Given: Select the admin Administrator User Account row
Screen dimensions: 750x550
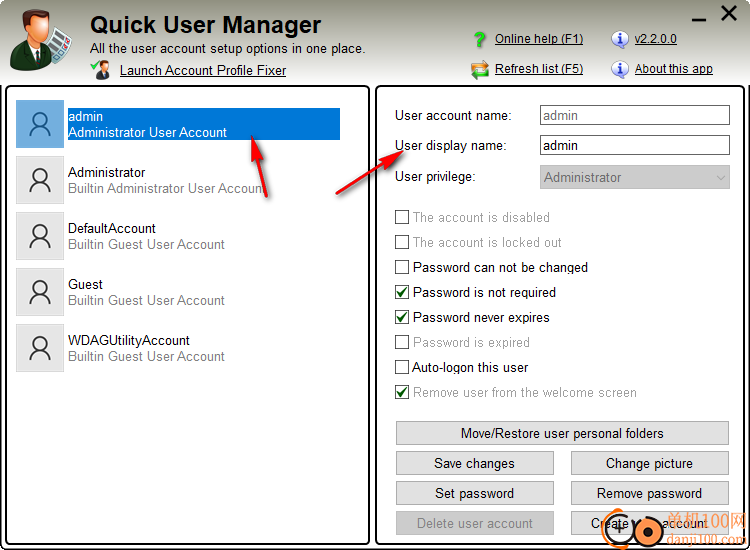Looking at the screenshot, I should click(x=203, y=124).
